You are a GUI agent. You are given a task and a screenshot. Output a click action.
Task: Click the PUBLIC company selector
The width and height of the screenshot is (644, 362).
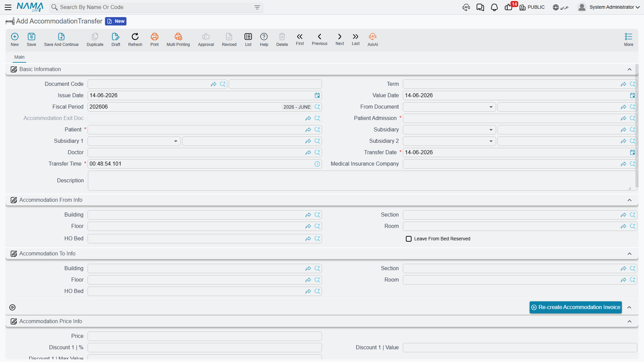(x=532, y=7)
